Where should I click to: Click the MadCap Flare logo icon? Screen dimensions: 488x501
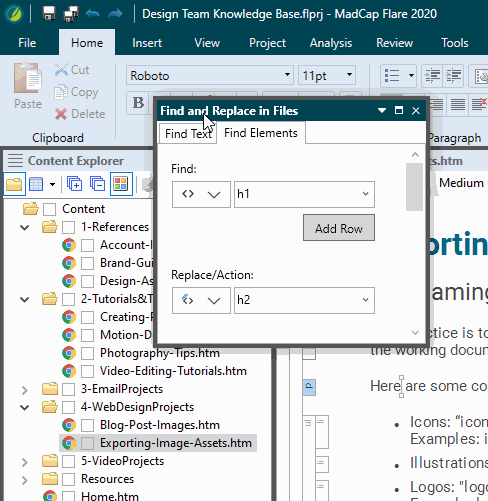click(x=13, y=14)
